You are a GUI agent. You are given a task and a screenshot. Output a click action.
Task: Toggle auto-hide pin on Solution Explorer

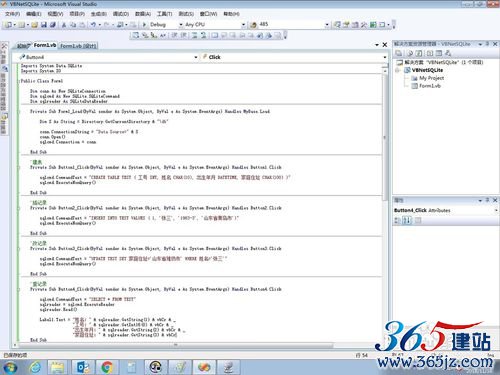(488, 44)
